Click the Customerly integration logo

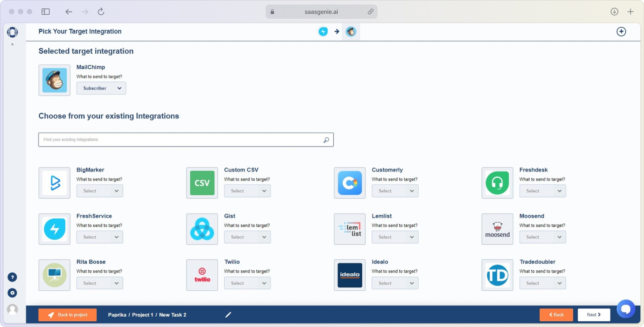[350, 183]
